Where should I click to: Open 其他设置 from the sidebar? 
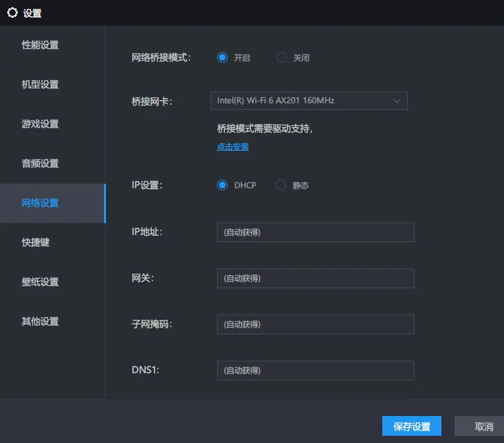click(40, 322)
